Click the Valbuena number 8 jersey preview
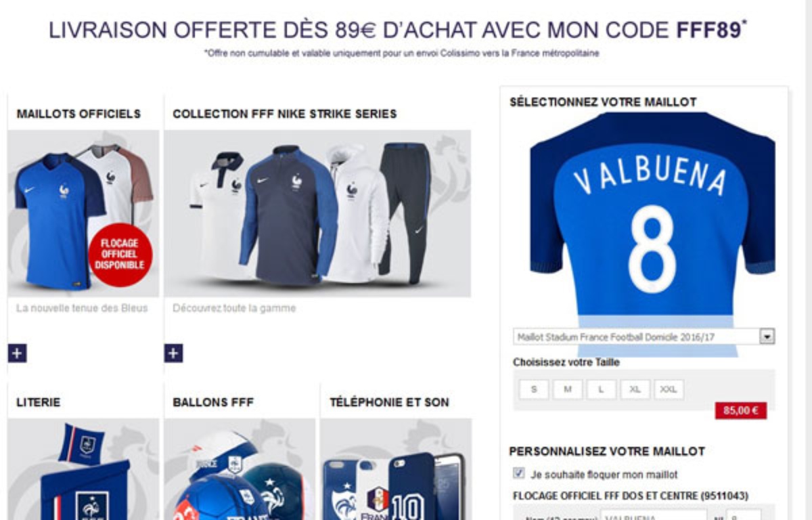Viewport: 812px width, 520px height. pyautogui.click(x=652, y=220)
